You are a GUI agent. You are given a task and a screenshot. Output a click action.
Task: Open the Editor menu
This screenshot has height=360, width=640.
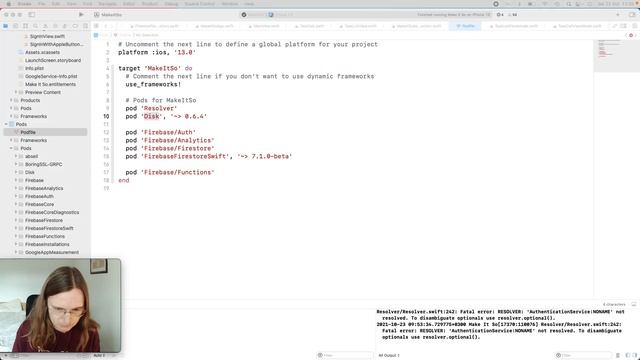coord(129,4)
